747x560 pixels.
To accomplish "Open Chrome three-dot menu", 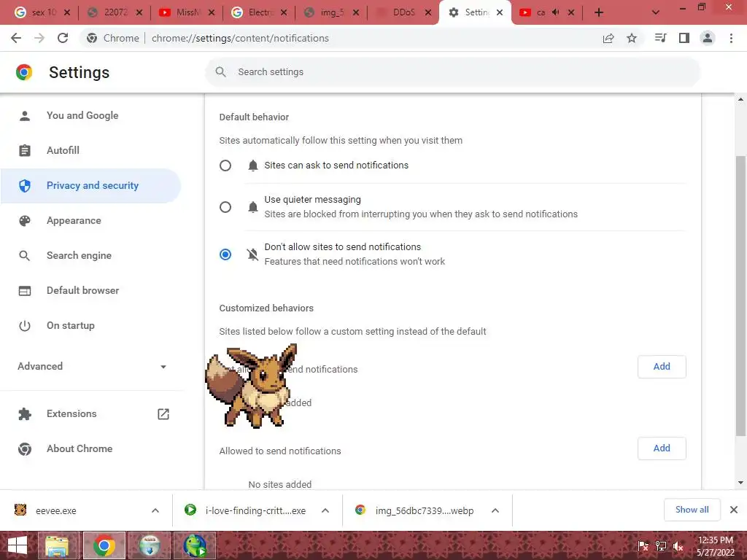I will (x=731, y=38).
